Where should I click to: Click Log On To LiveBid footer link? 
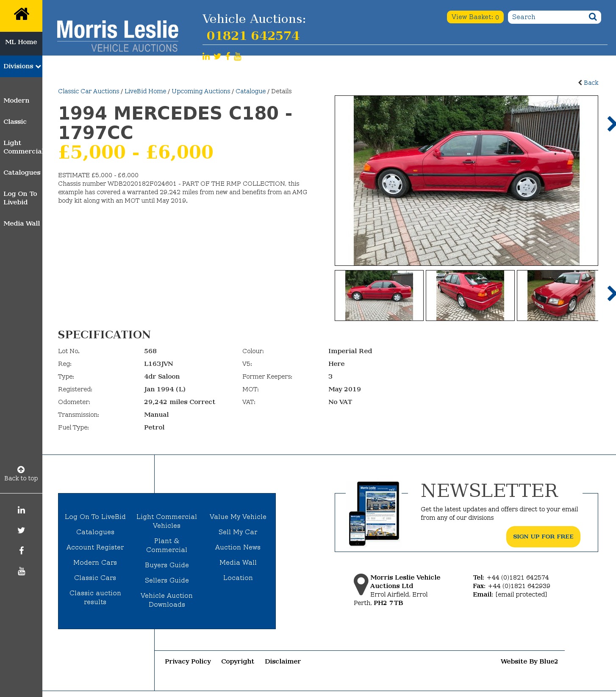coord(95,517)
